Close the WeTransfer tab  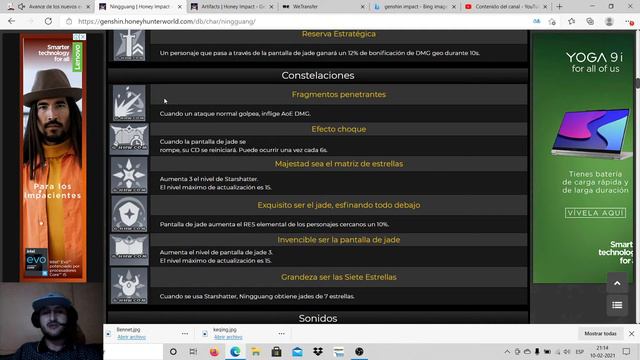363,7
